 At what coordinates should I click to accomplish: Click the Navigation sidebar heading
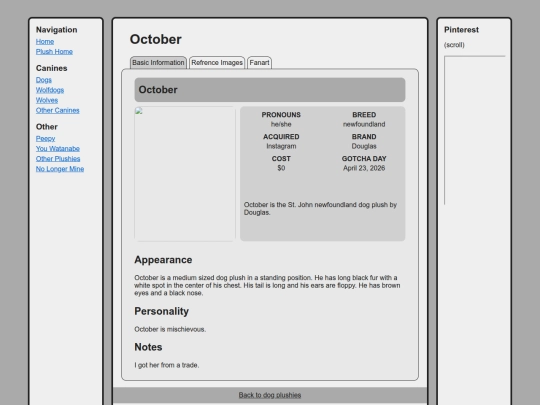[x=56, y=30]
